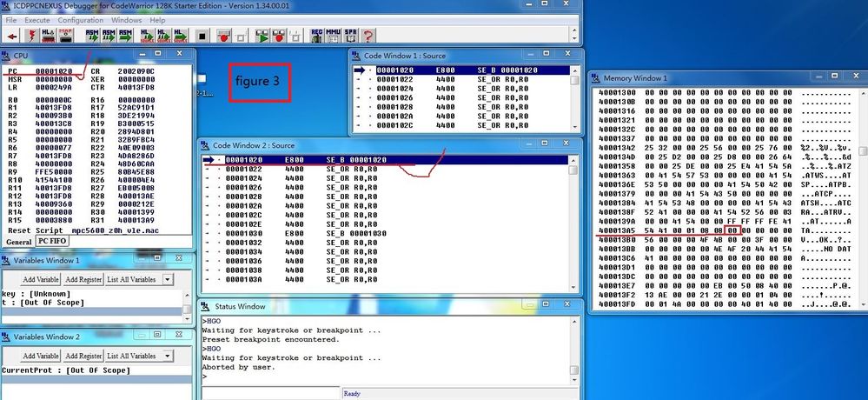Select the CTR register value 40013FD8
This screenshot has height=400, width=868.
point(136,88)
